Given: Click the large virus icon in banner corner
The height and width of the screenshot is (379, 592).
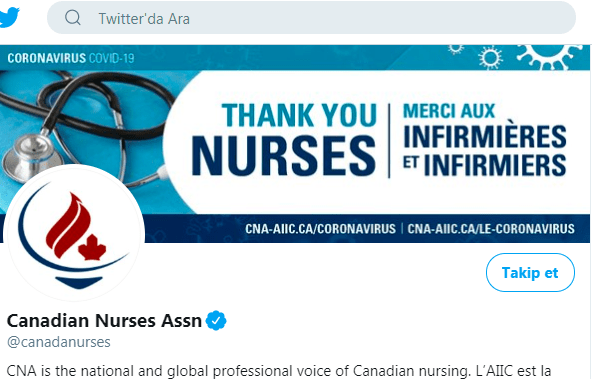Looking at the screenshot, I should (x=549, y=57).
